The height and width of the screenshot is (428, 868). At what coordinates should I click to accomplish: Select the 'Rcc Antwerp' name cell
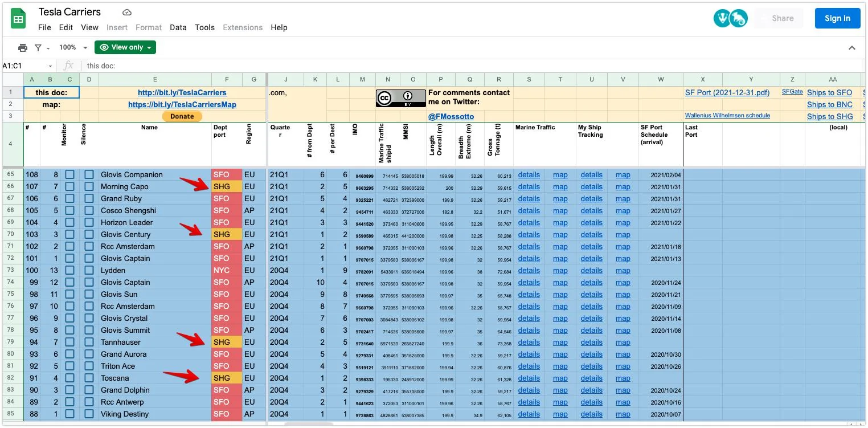(155, 402)
